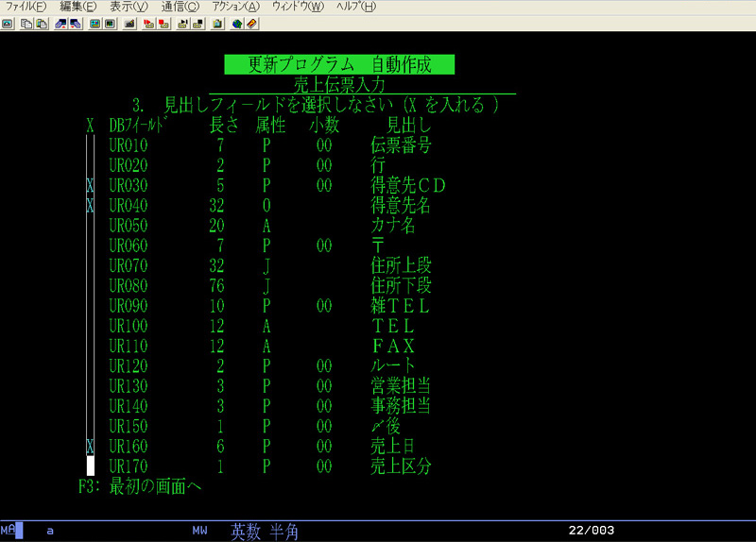Click the cursor field beside UR170 売上区分

click(x=90, y=466)
